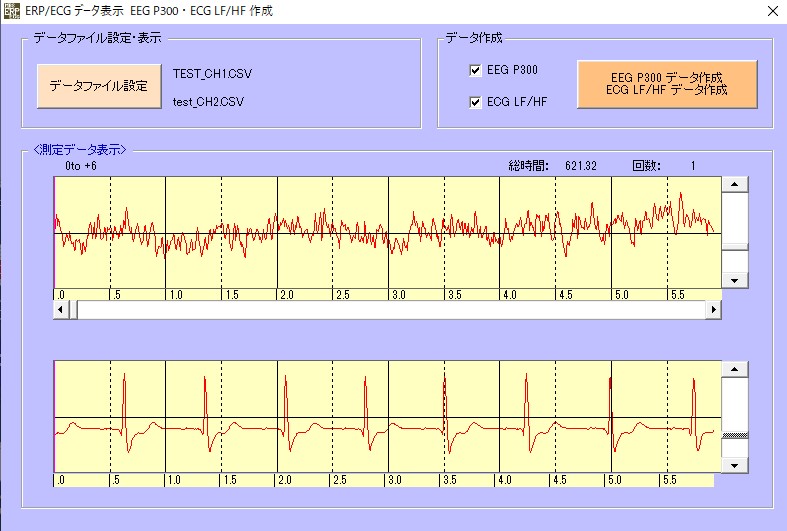Uncheck the EEG P300 checkbox
The height and width of the screenshot is (531, 787).
tap(475, 70)
